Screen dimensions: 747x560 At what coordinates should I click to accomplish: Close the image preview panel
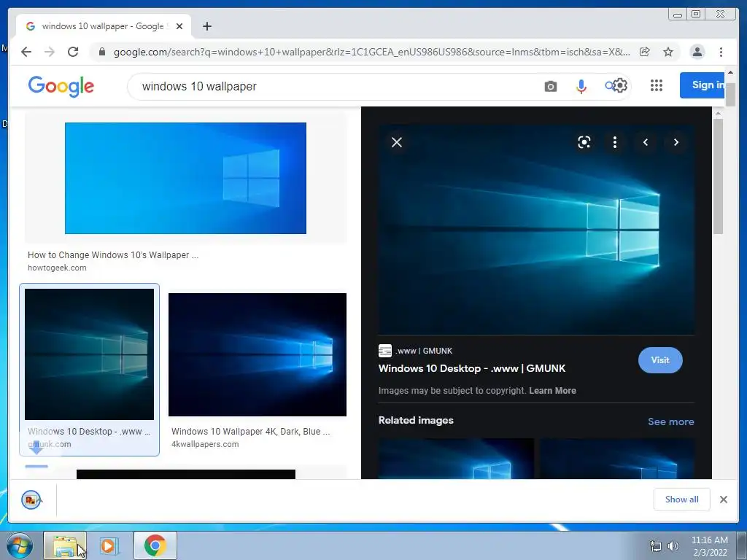(397, 142)
